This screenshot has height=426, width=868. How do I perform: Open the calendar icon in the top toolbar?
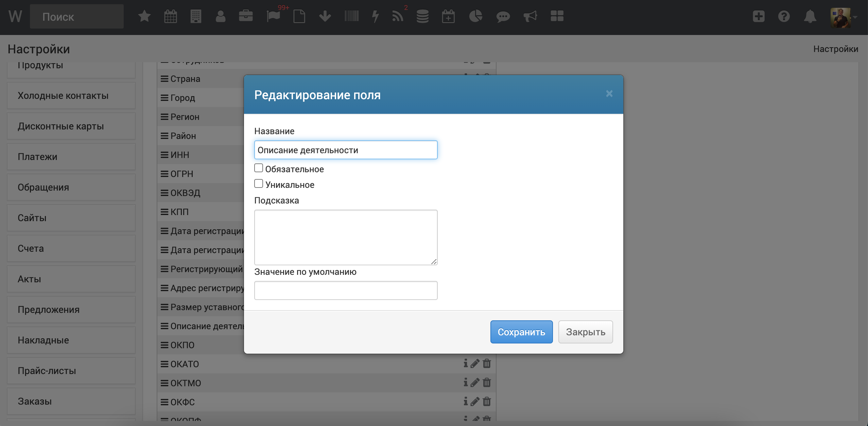pyautogui.click(x=170, y=16)
